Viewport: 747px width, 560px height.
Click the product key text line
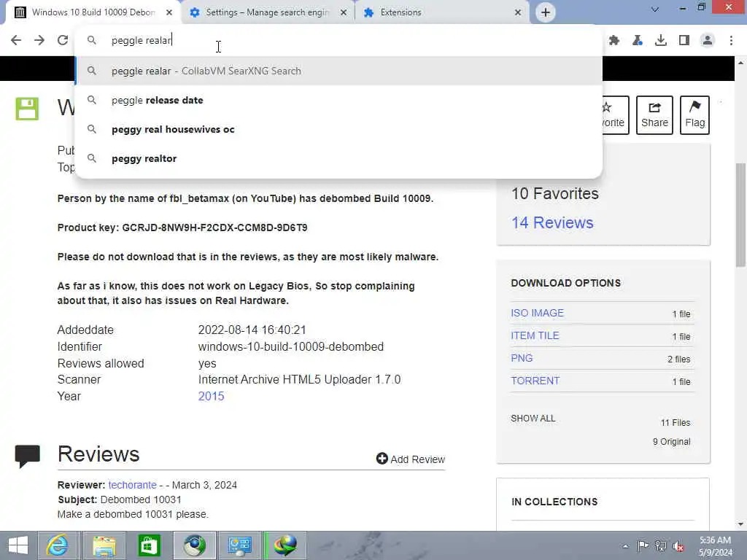click(182, 227)
